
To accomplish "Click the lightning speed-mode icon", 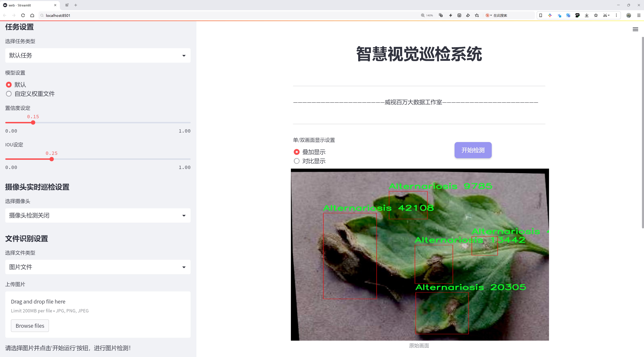I will [x=450, y=15].
